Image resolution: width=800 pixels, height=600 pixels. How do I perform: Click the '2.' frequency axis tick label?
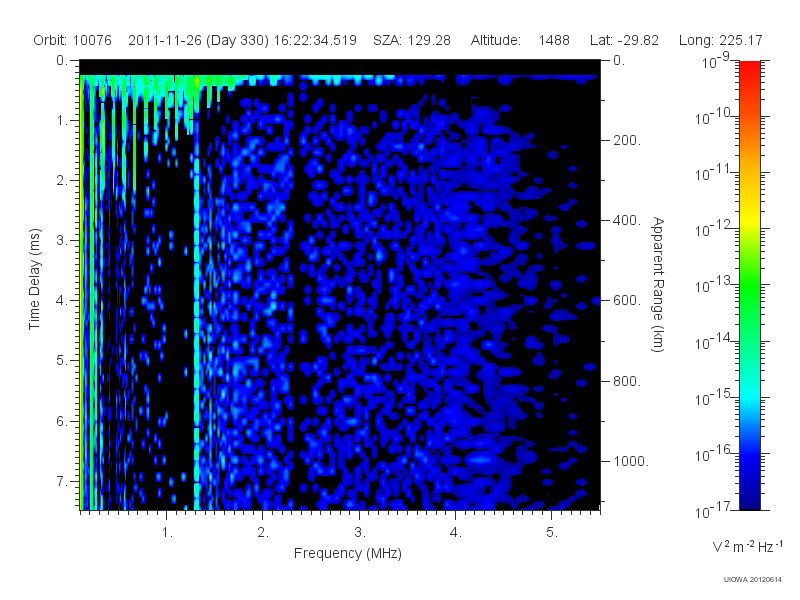(263, 533)
